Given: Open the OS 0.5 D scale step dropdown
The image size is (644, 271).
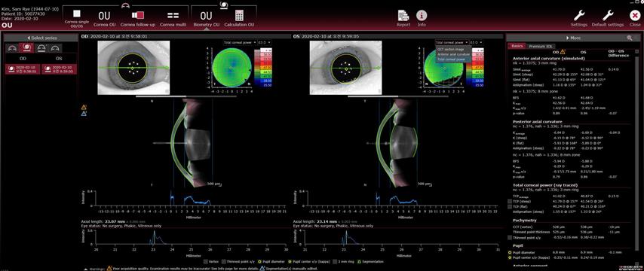Looking at the screenshot, I should 476,42.
